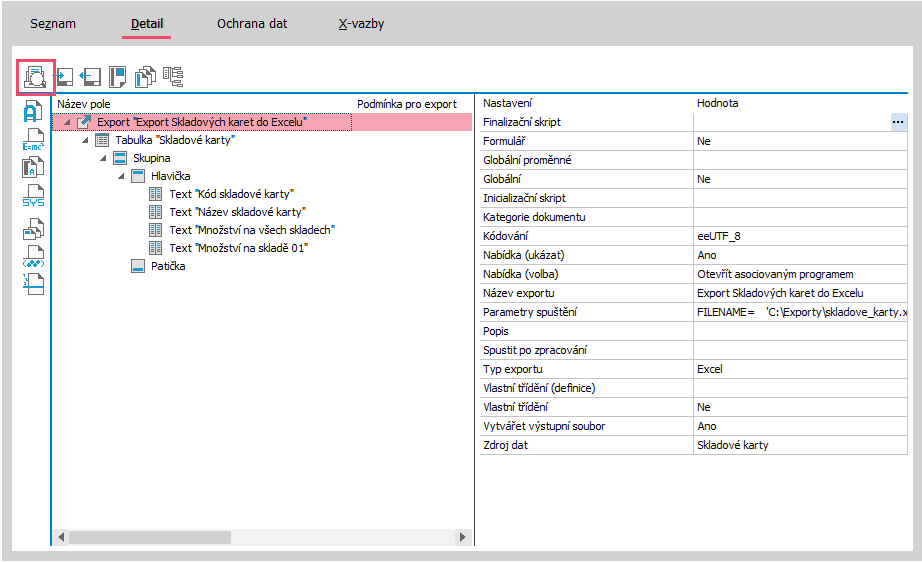The image size is (922, 562).
Task: Select the Text "Množství na všech skladech" item
Action: pyautogui.click(x=252, y=230)
